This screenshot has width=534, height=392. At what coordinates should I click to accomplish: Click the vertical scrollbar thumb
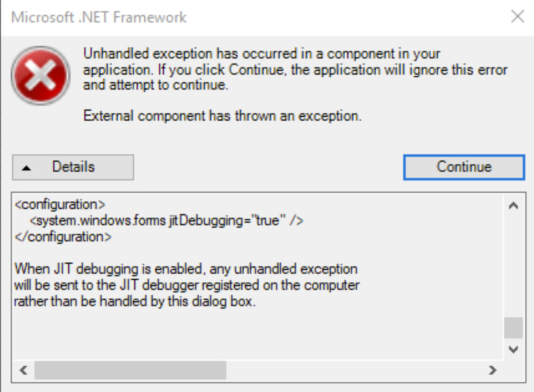click(513, 328)
